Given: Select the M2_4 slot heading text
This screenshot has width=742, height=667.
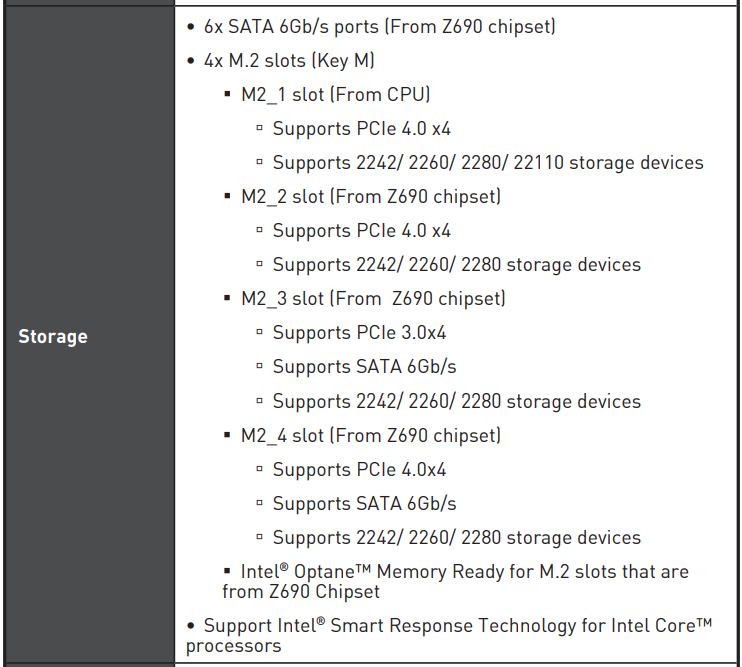Looking at the screenshot, I should click(x=371, y=436).
